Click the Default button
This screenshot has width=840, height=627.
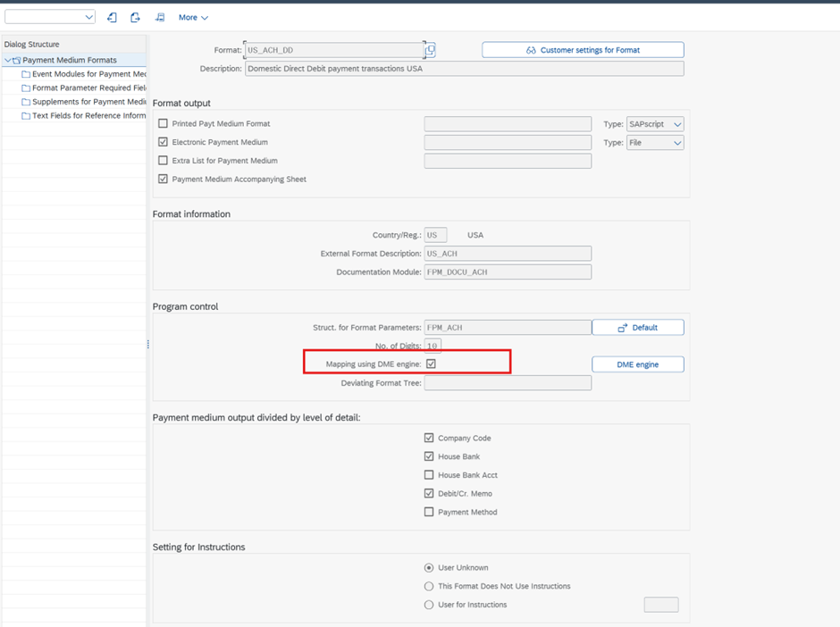[x=637, y=327]
